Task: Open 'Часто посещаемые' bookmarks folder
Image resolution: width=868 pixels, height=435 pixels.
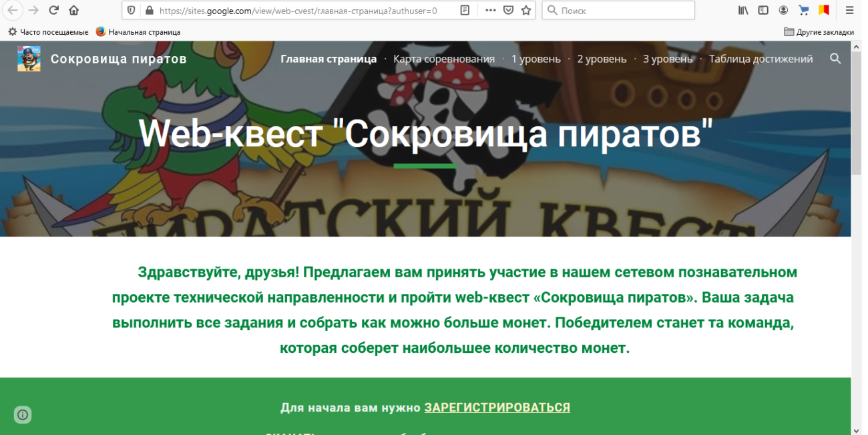Action: [48, 32]
